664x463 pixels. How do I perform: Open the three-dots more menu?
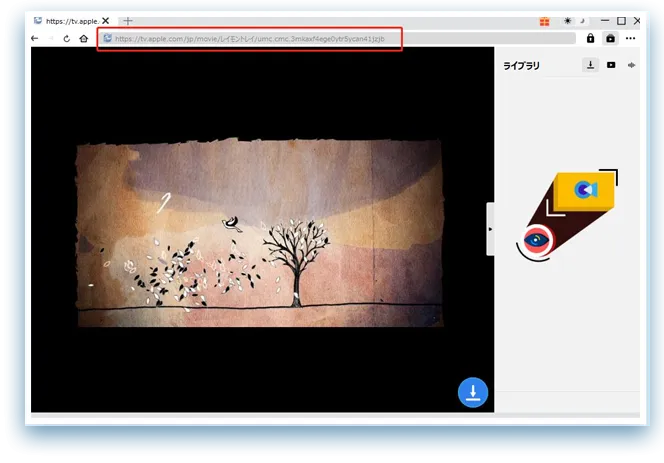(x=631, y=39)
